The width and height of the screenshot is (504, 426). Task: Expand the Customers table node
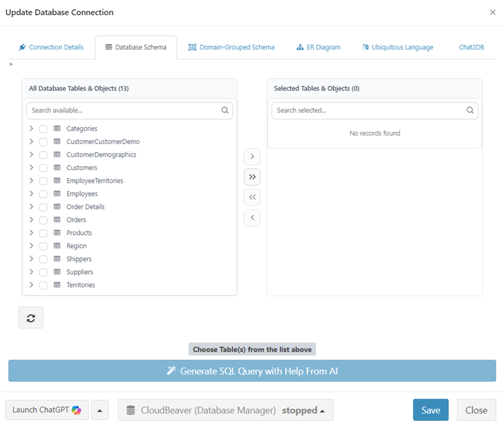pyautogui.click(x=31, y=168)
